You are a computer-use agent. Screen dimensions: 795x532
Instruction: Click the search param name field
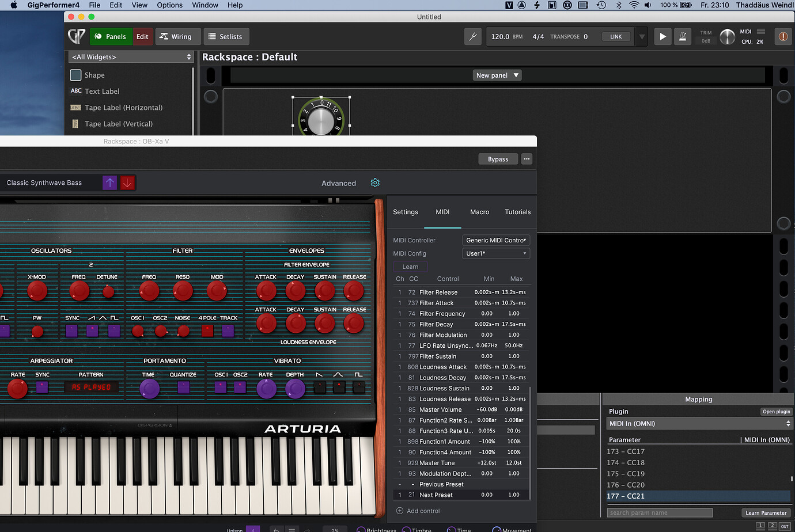pos(660,512)
